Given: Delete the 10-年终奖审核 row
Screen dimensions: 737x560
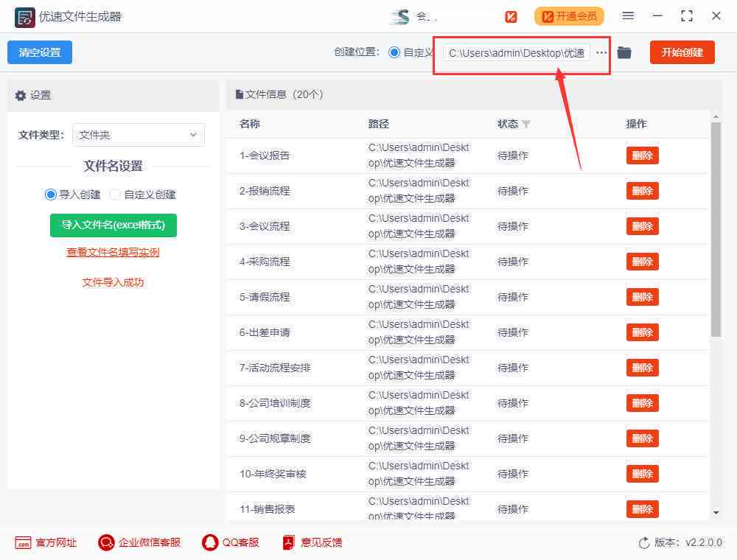Looking at the screenshot, I should coord(642,474).
